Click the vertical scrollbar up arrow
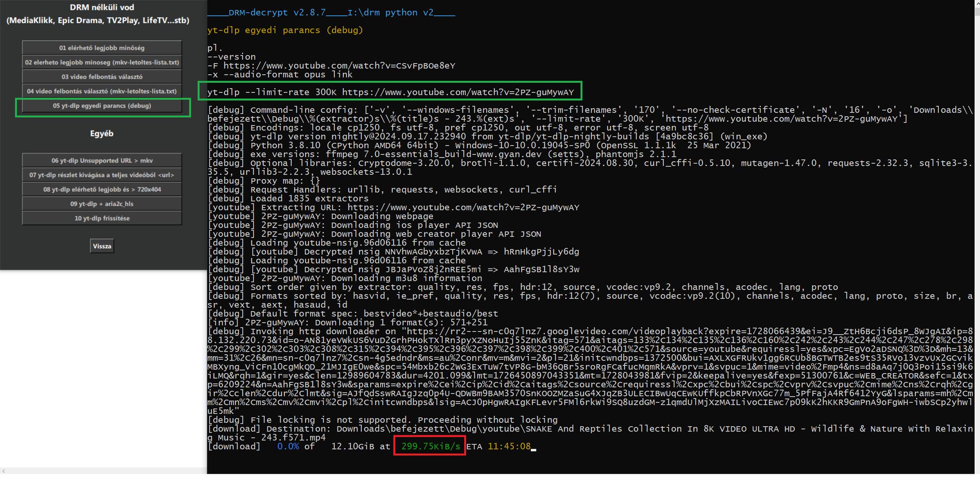The height and width of the screenshot is (494, 980). point(977,3)
